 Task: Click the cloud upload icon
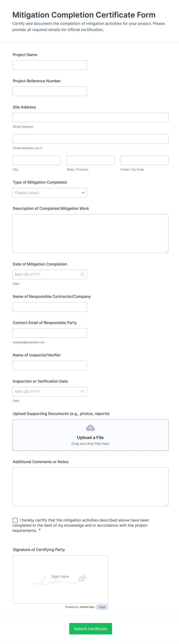[90, 428]
